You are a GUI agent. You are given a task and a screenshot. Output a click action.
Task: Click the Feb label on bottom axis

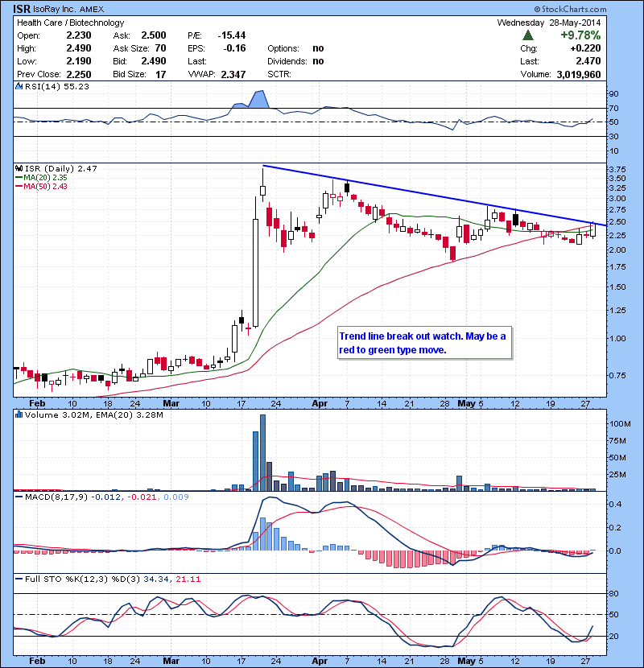(x=37, y=662)
